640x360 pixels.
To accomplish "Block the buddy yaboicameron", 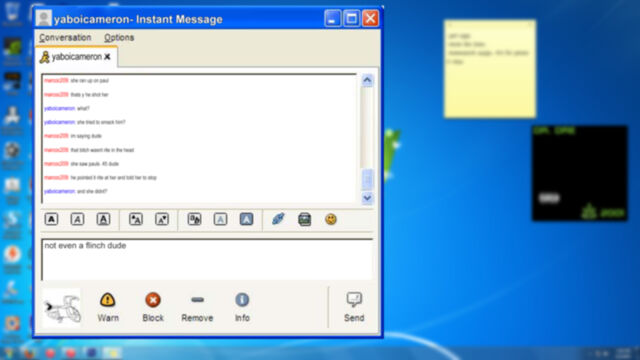I will pos(153,307).
